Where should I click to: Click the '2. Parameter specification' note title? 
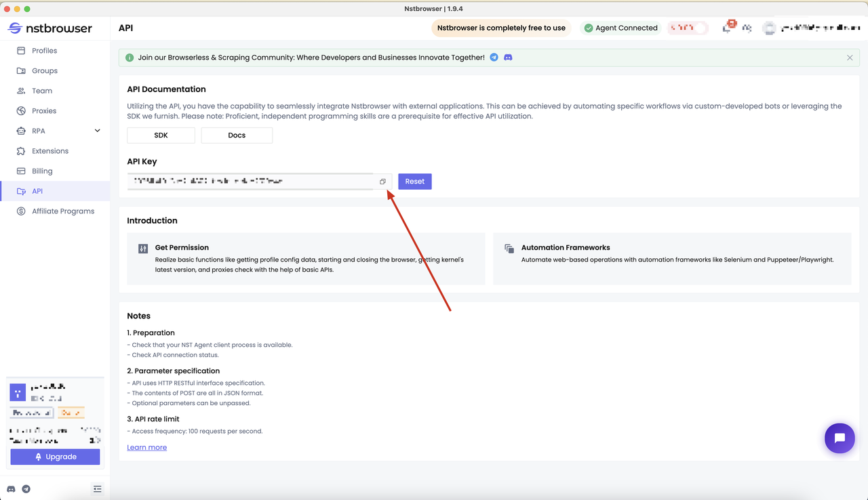[173, 371]
